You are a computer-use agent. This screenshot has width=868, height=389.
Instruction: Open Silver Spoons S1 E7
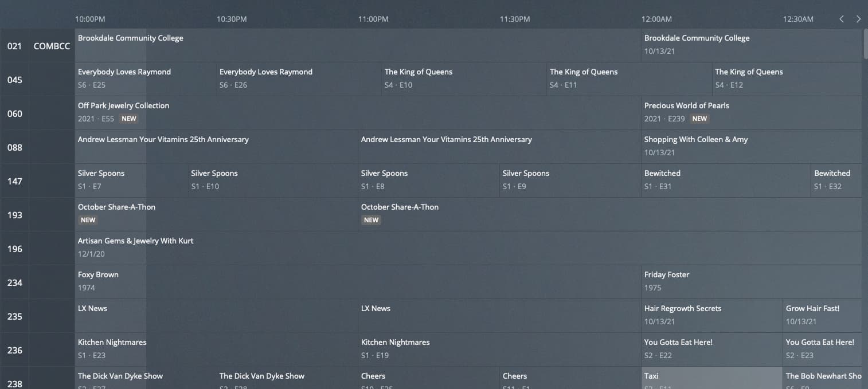tap(131, 181)
